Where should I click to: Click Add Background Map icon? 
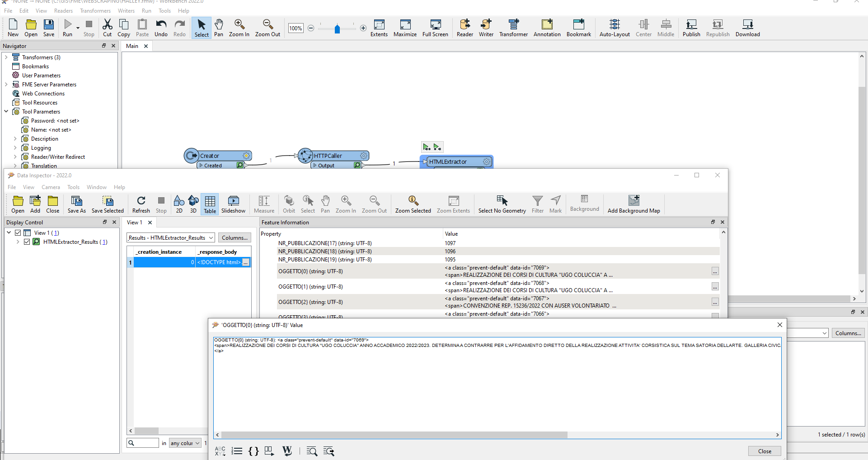tap(634, 204)
